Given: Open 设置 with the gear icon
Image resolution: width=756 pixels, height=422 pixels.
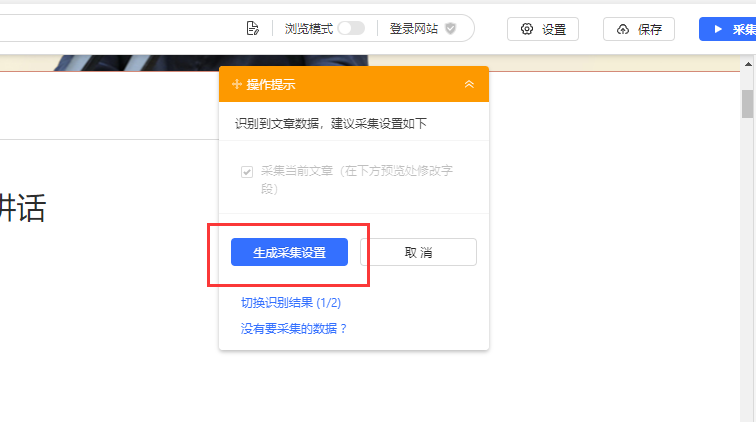Looking at the screenshot, I should pyautogui.click(x=543, y=29).
